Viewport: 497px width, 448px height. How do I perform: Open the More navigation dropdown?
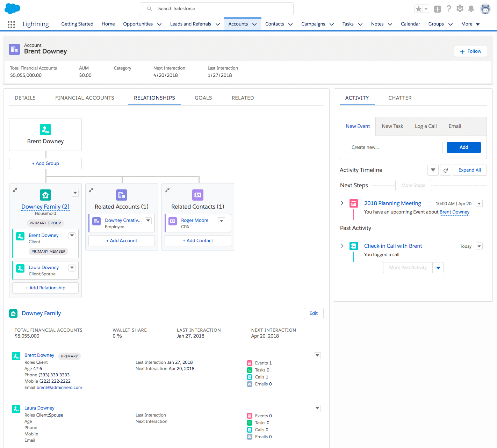tap(470, 24)
